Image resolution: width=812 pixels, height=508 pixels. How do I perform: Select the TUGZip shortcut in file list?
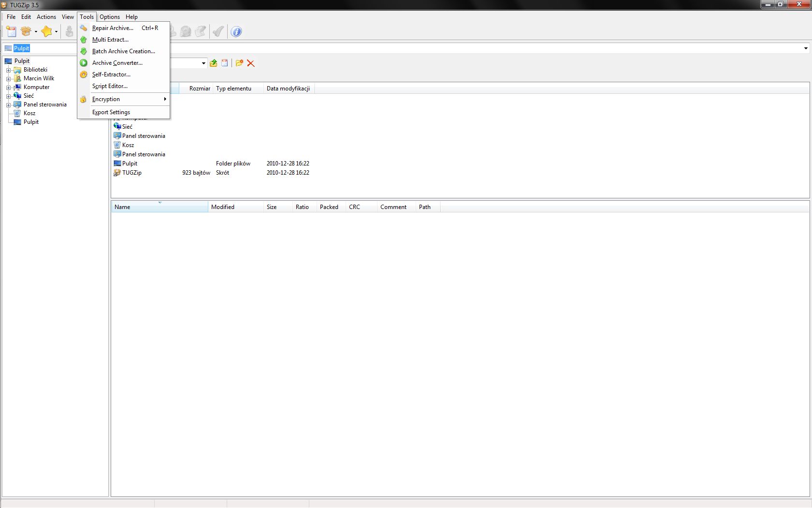point(131,173)
